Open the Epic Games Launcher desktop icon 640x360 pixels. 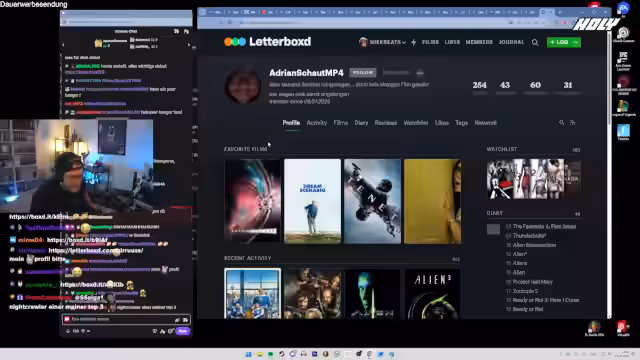tap(623, 60)
